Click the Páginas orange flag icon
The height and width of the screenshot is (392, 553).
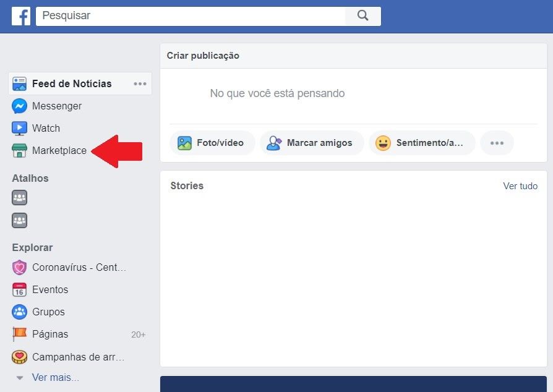[19, 334]
